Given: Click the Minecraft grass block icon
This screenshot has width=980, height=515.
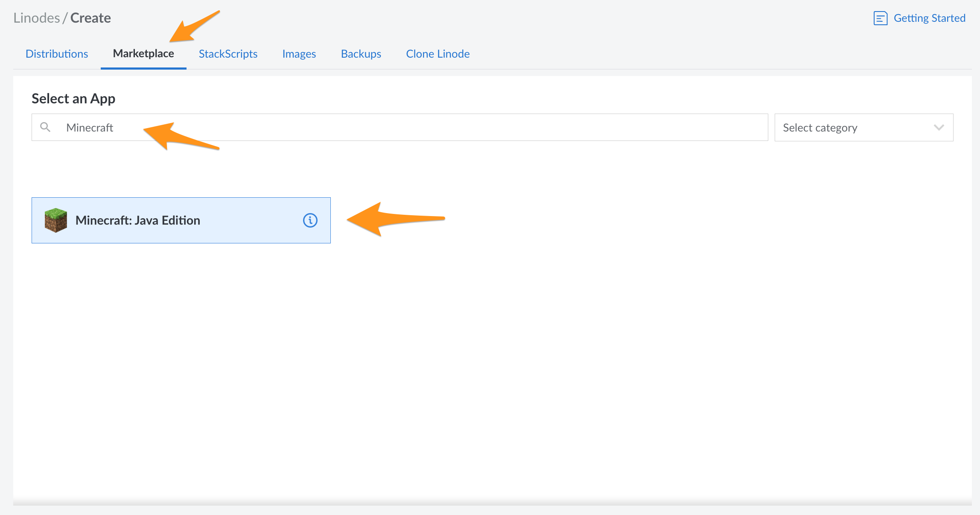Looking at the screenshot, I should click(56, 220).
